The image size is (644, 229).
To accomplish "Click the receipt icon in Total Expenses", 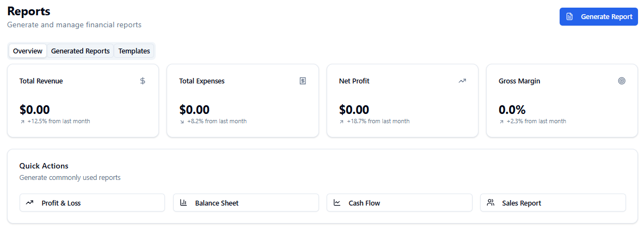I will coord(303,81).
